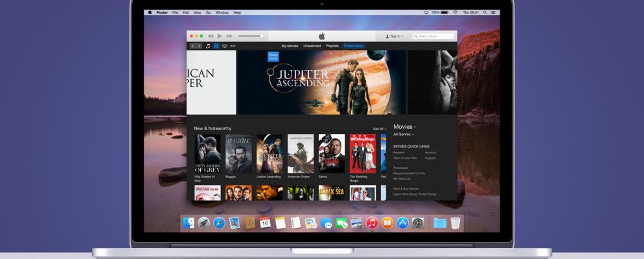Image resolution: width=644 pixels, height=259 pixels.
Task: Expand the Movies category dropdown
Action: point(404,126)
